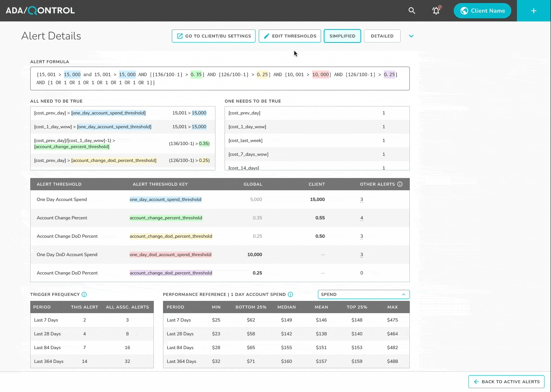Open other alerts count 3 for One Day Account Spend
This screenshot has height=392, width=551.
coord(362,199)
